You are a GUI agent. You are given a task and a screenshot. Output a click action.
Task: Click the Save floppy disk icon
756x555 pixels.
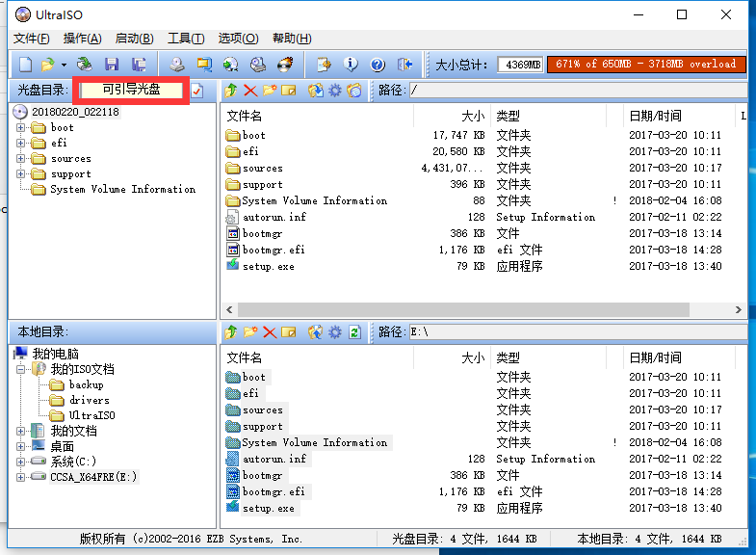tap(112, 65)
